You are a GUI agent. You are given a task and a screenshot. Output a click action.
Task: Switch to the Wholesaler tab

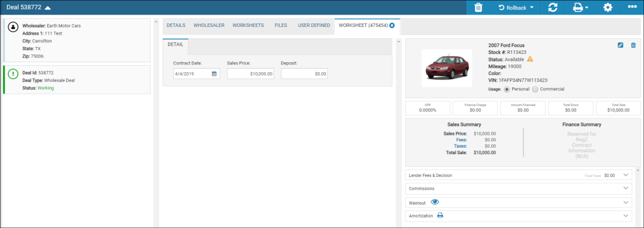pyautogui.click(x=209, y=25)
